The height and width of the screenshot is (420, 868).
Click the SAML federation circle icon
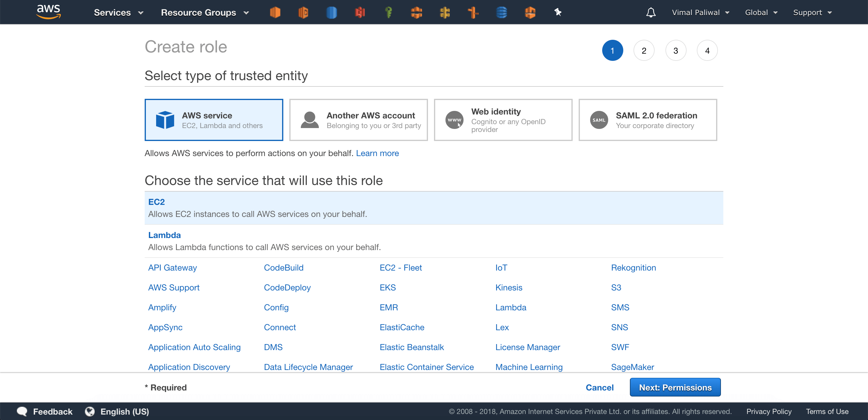[599, 120]
